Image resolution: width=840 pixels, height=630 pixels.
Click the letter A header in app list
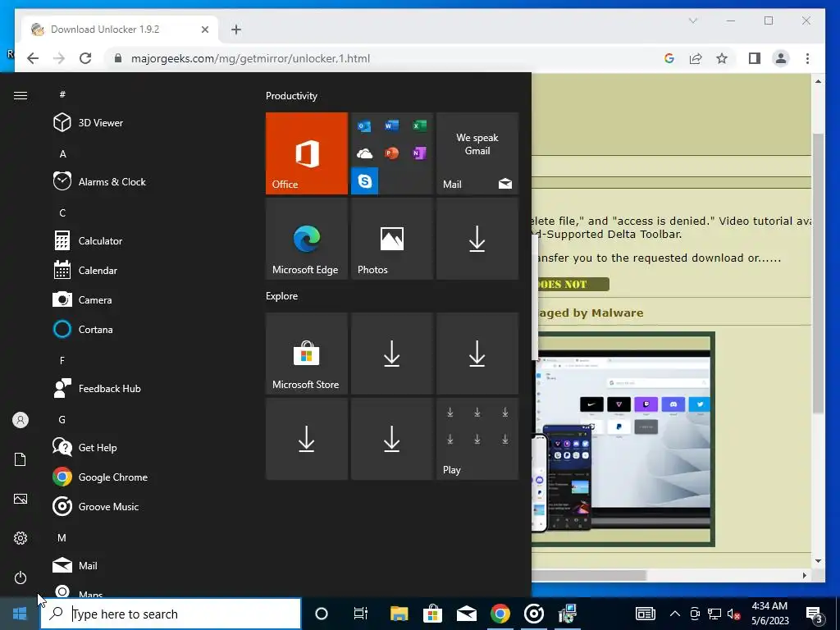62,153
